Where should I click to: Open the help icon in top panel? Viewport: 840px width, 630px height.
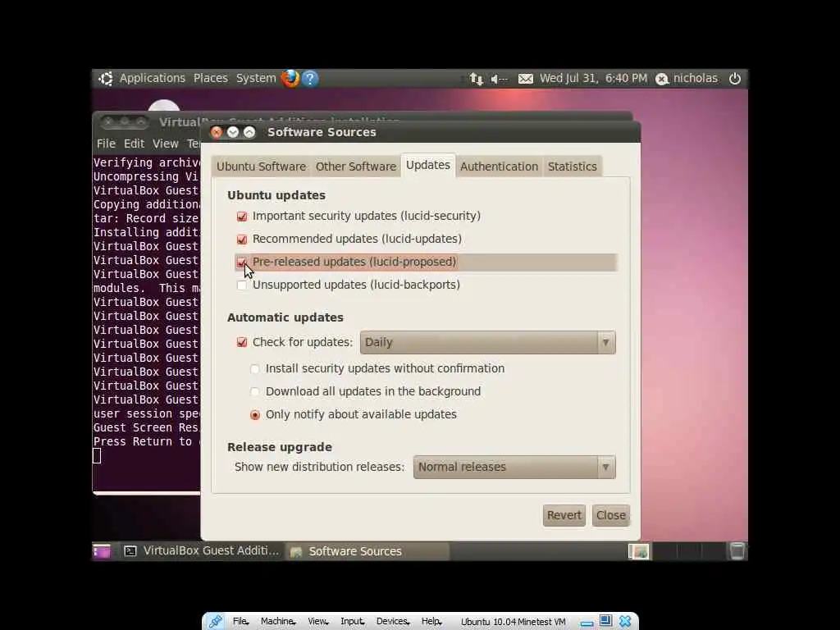[309, 78]
